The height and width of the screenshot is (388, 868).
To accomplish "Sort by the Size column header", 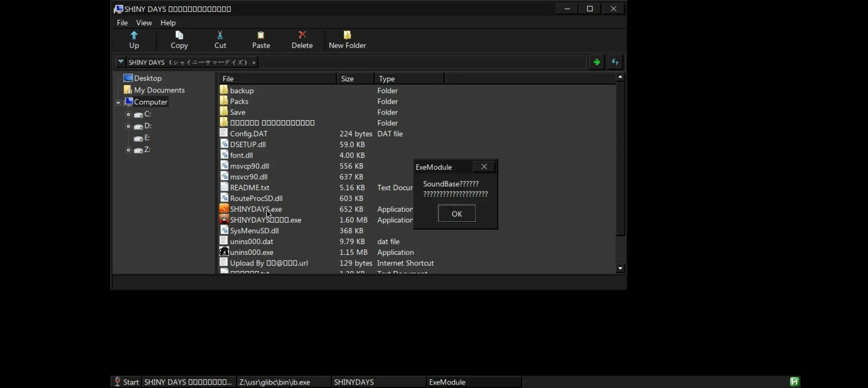I will click(x=355, y=79).
